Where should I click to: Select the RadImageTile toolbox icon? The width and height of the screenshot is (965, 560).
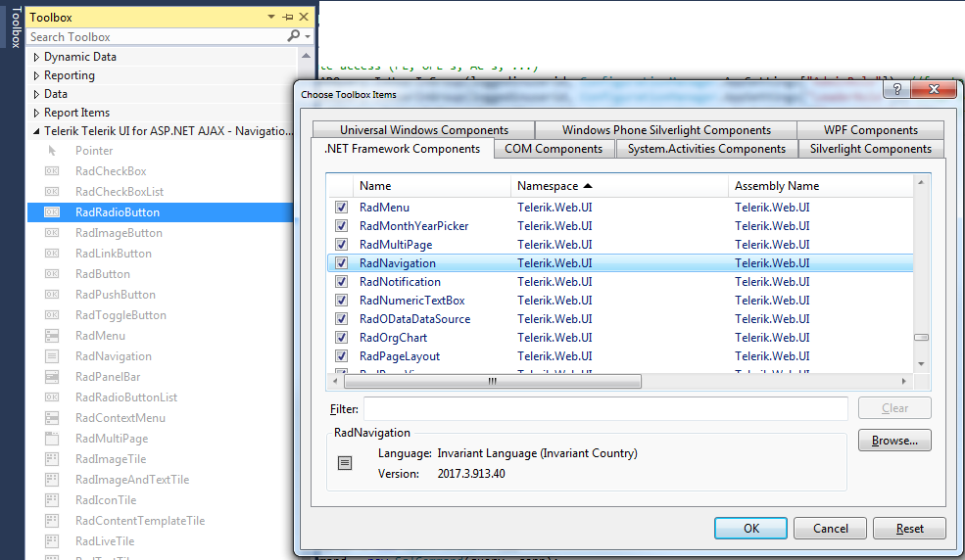coord(52,458)
